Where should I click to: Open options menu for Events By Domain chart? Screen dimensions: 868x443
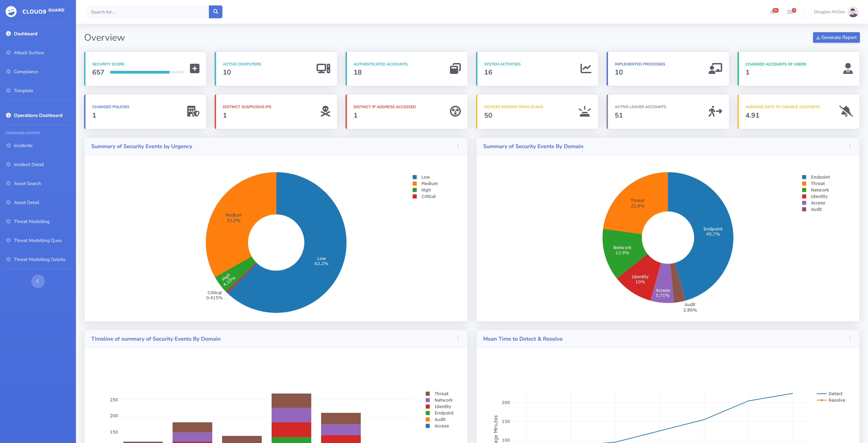pos(850,146)
